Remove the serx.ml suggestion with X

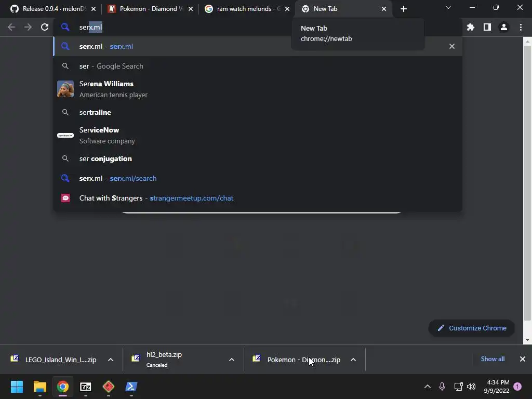[451, 46]
